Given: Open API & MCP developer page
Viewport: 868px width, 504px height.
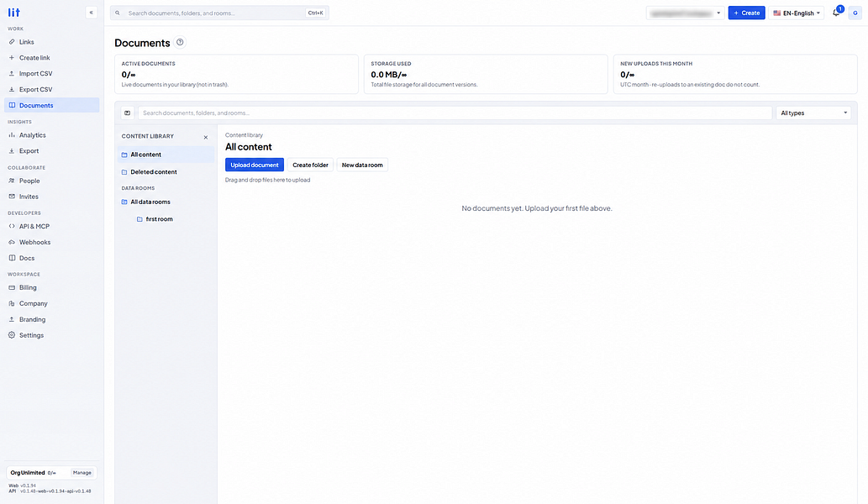Looking at the screenshot, I should point(52,226).
